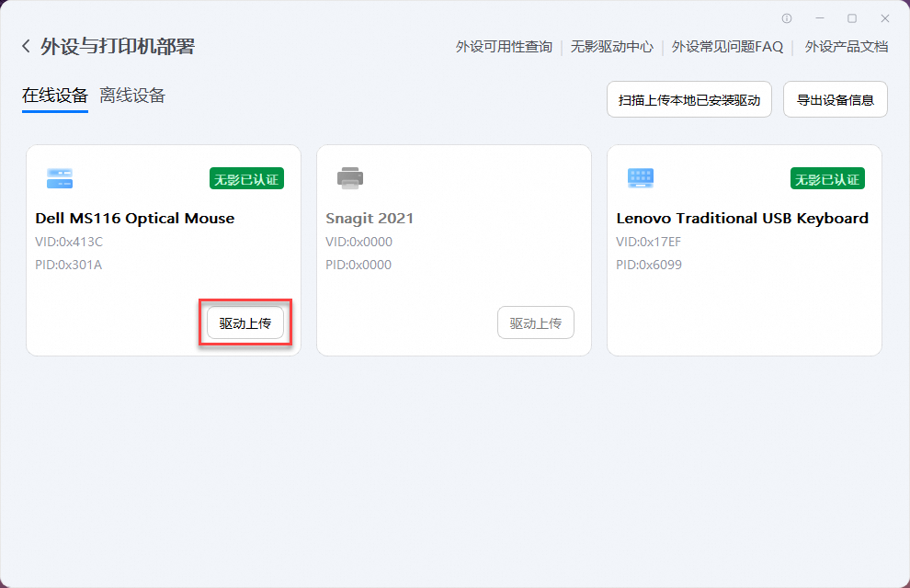
Task: Select the Snagit 2021 title
Action: 370,219
